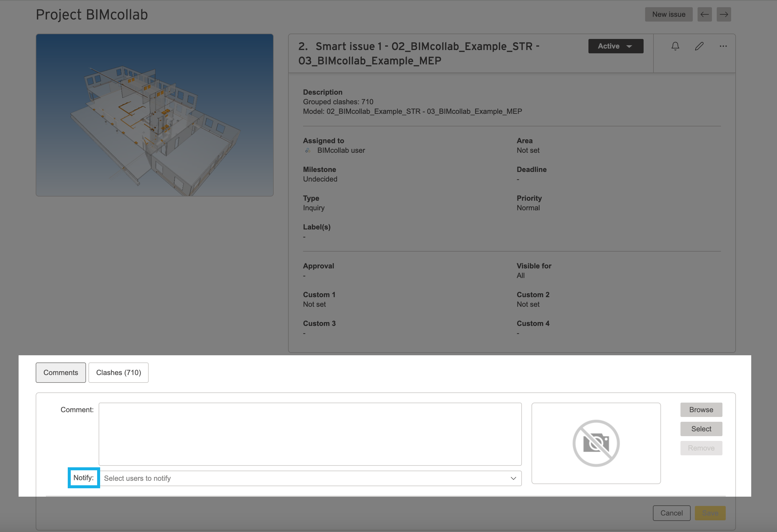777x532 pixels.
Task: Switch to the Comments tab
Action: pyautogui.click(x=61, y=373)
